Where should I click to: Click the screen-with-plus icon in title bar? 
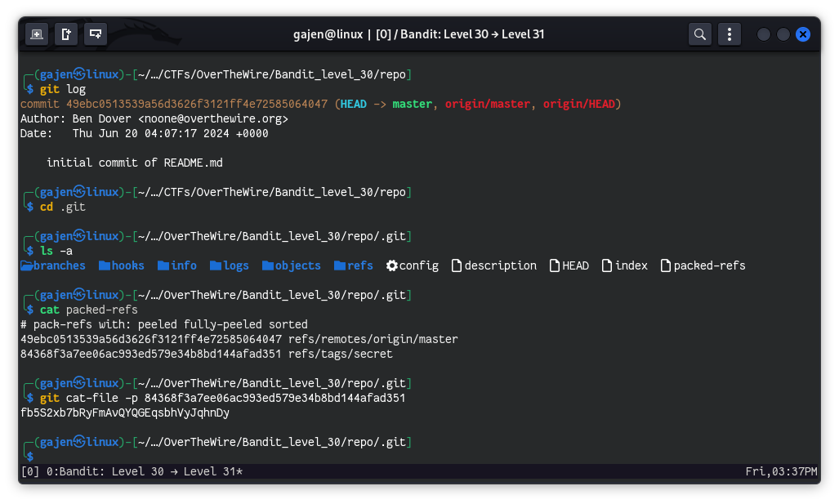pos(96,34)
